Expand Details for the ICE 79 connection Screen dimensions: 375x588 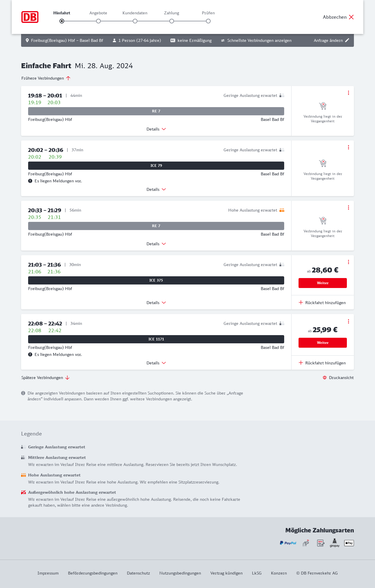(x=156, y=189)
